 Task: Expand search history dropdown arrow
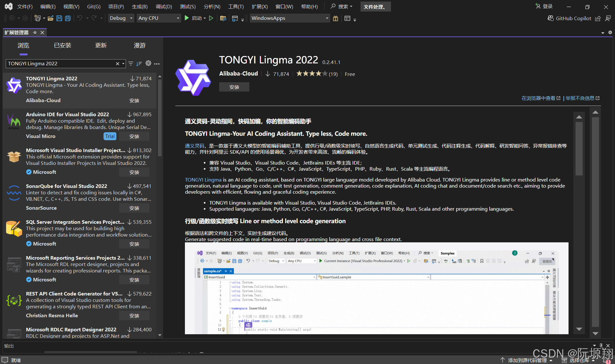[123, 64]
